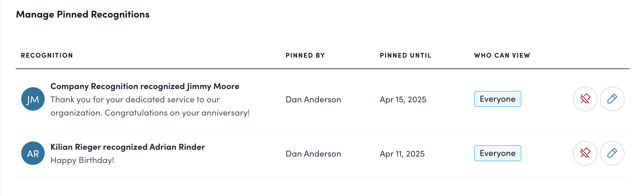Open 'Company Recognition recognized Jimmy Moore' title
The height and width of the screenshot is (196, 644).
[145, 86]
